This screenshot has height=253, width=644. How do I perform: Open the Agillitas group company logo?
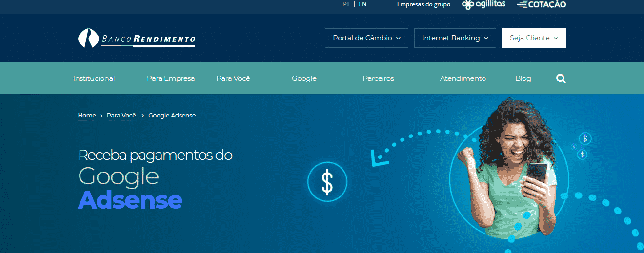(x=483, y=4)
